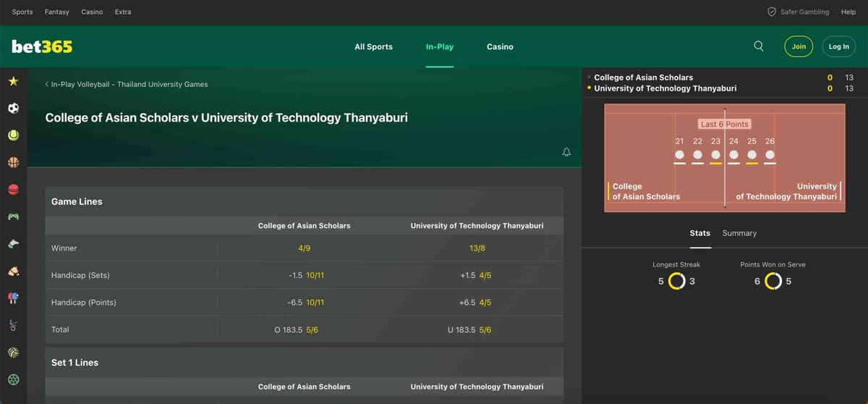Select the tennis ball sport icon
Viewport: 868px width, 404px height.
click(13, 135)
